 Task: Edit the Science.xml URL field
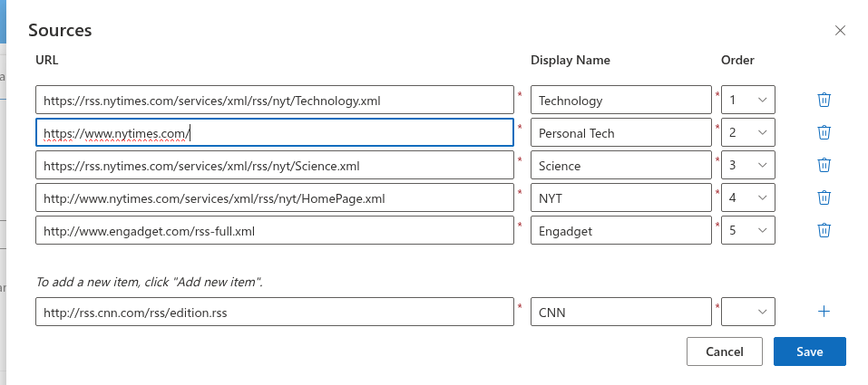point(275,165)
